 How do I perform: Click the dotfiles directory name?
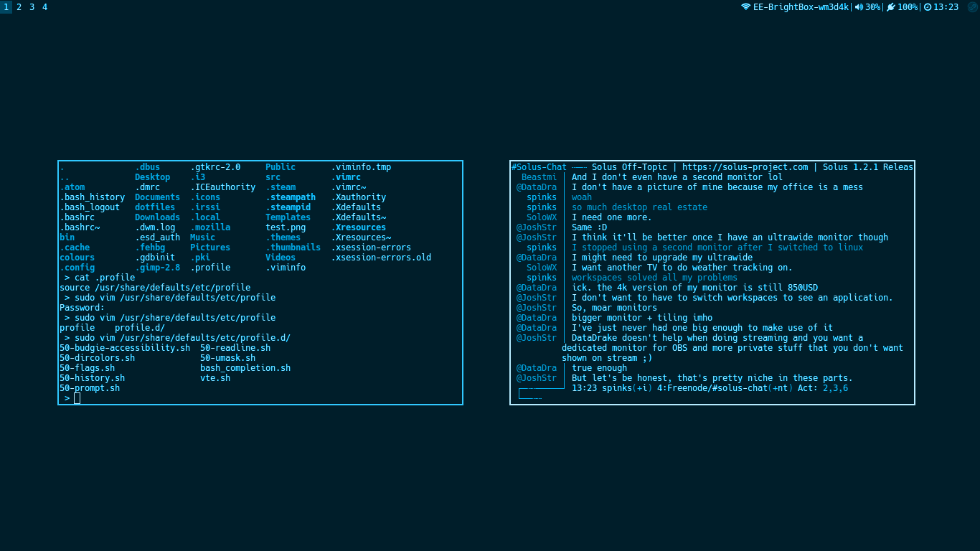point(155,207)
